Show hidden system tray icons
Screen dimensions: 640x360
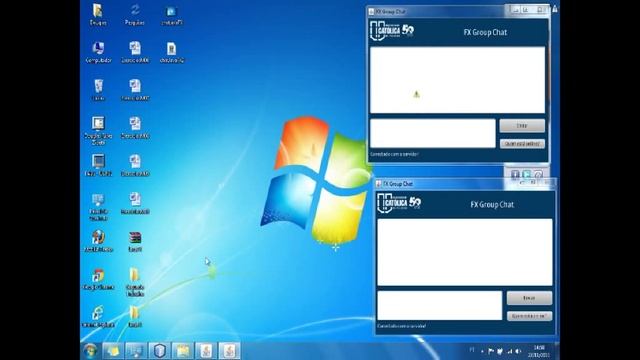click(x=482, y=351)
